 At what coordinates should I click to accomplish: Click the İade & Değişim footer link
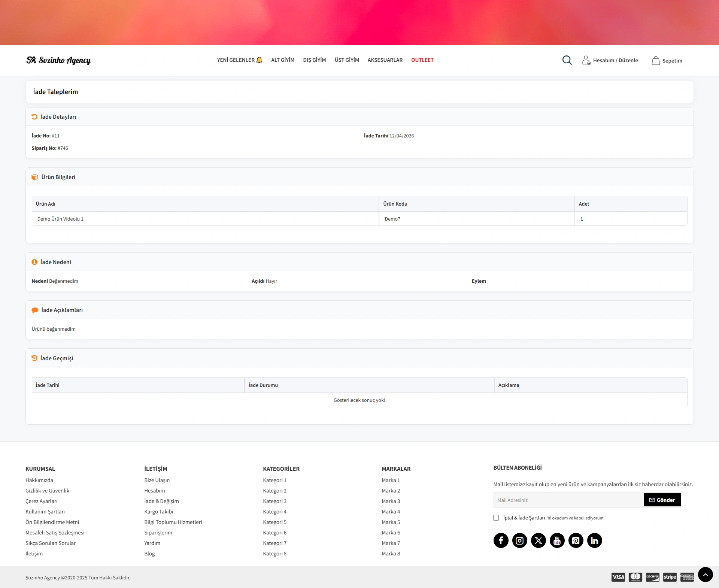coord(161,501)
